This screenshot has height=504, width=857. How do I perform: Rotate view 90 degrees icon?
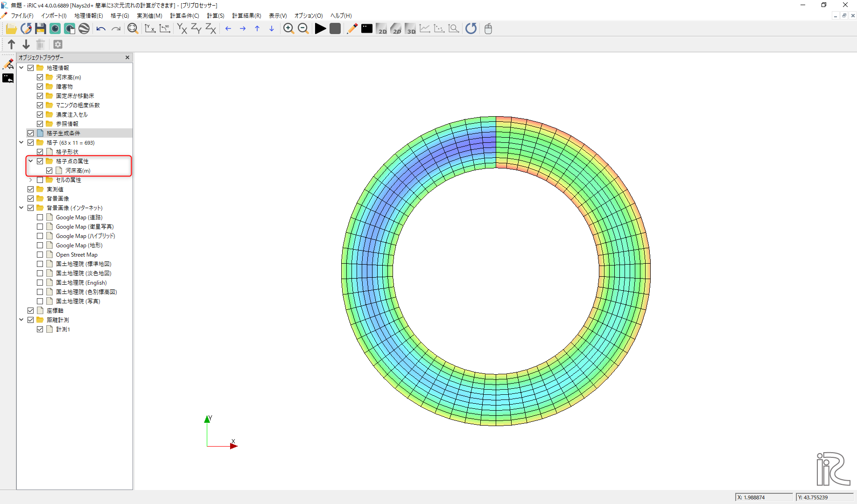click(x=165, y=29)
